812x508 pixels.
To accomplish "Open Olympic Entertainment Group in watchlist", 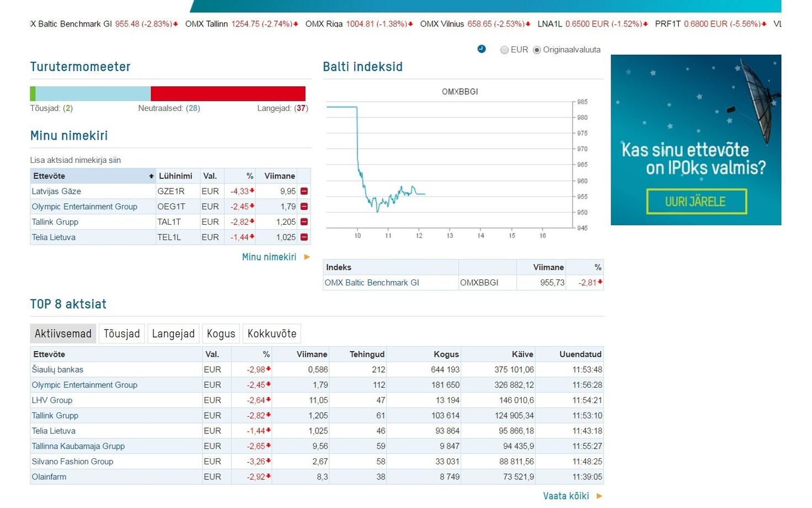I will pyautogui.click(x=84, y=207).
